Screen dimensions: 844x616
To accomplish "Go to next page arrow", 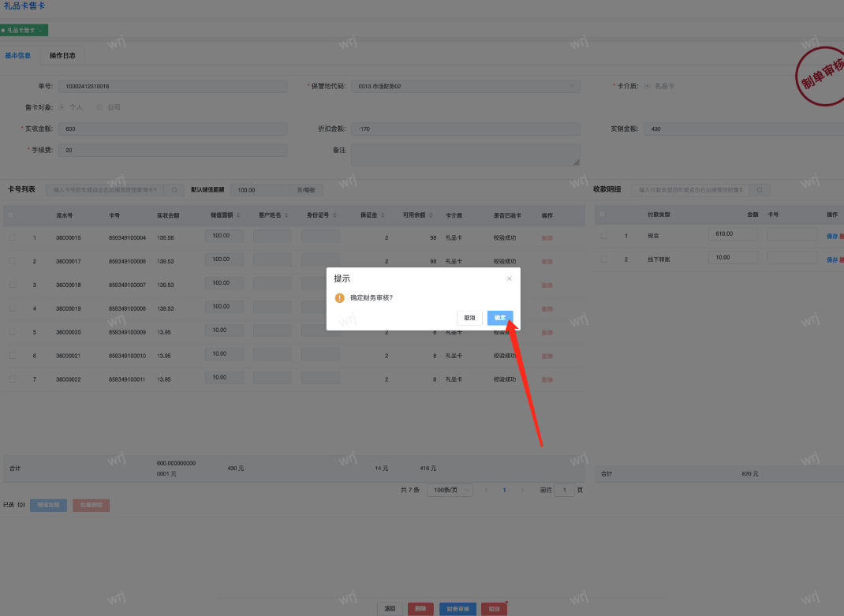I will tap(522, 490).
